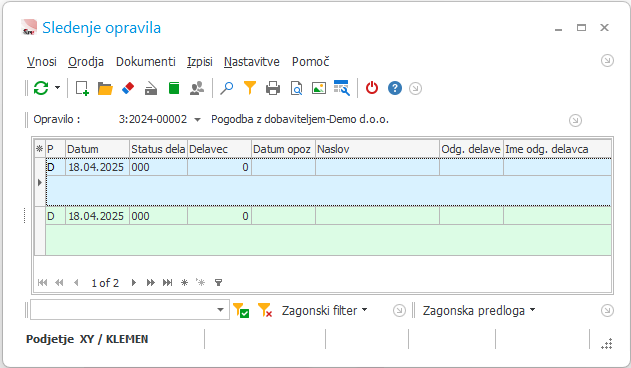This screenshot has width=631, height=368.
Task: Open the refresh button dropdown arrow
Action: [x=58, y=88]
